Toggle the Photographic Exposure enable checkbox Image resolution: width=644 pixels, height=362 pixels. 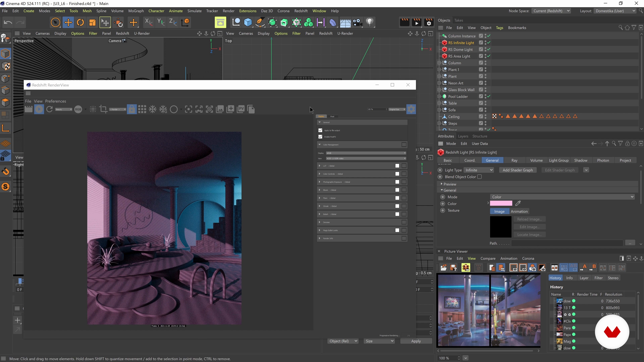click(397, 182)
